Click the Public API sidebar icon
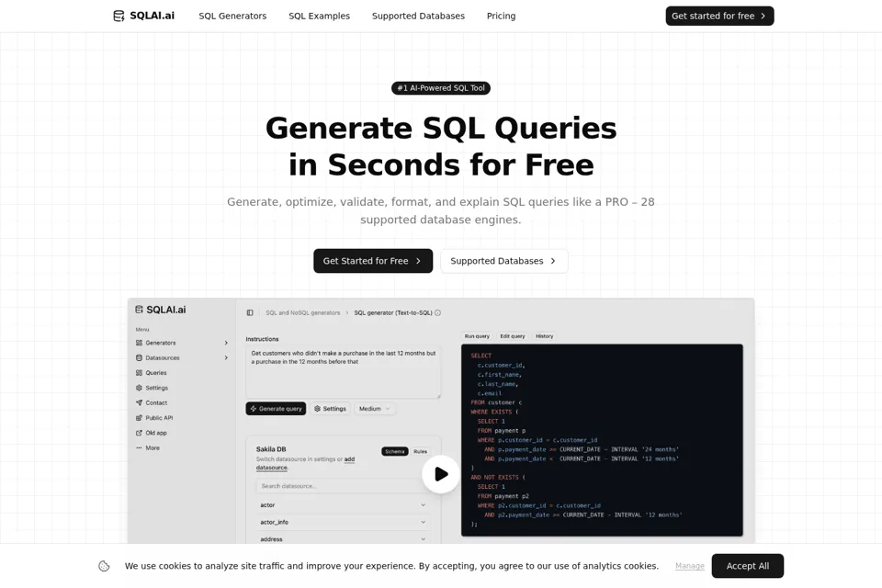The height and width of the screenshot is (588, 882). coord(139,418)
